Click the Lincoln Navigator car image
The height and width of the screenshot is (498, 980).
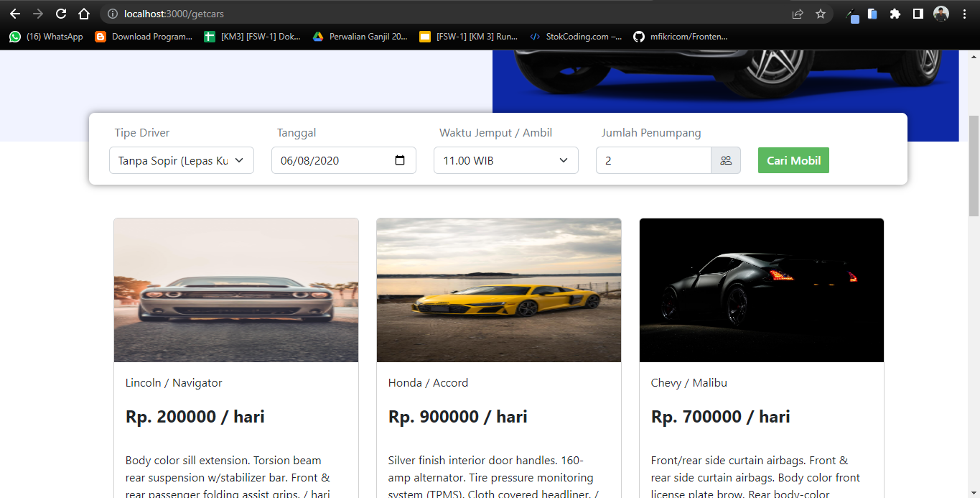tap(236, 290)
